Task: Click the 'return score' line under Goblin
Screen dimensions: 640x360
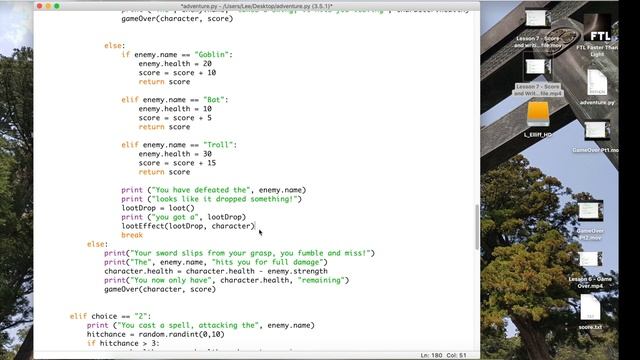Action: pos(164,82)
